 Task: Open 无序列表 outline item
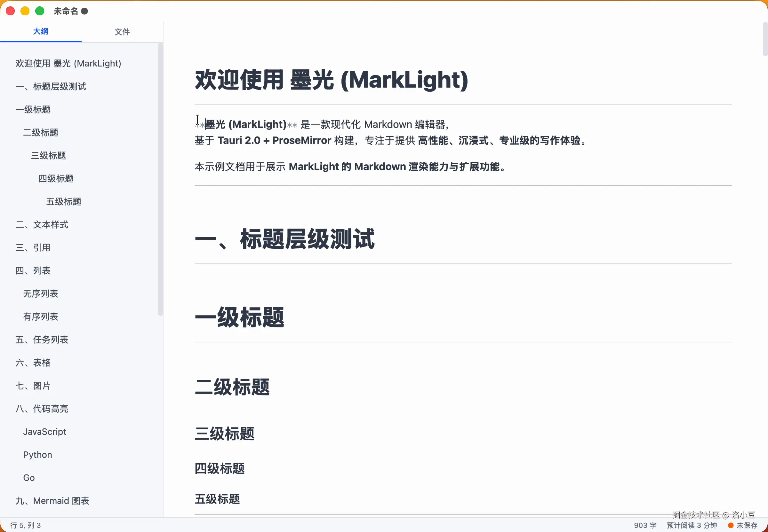pos(41,294)
